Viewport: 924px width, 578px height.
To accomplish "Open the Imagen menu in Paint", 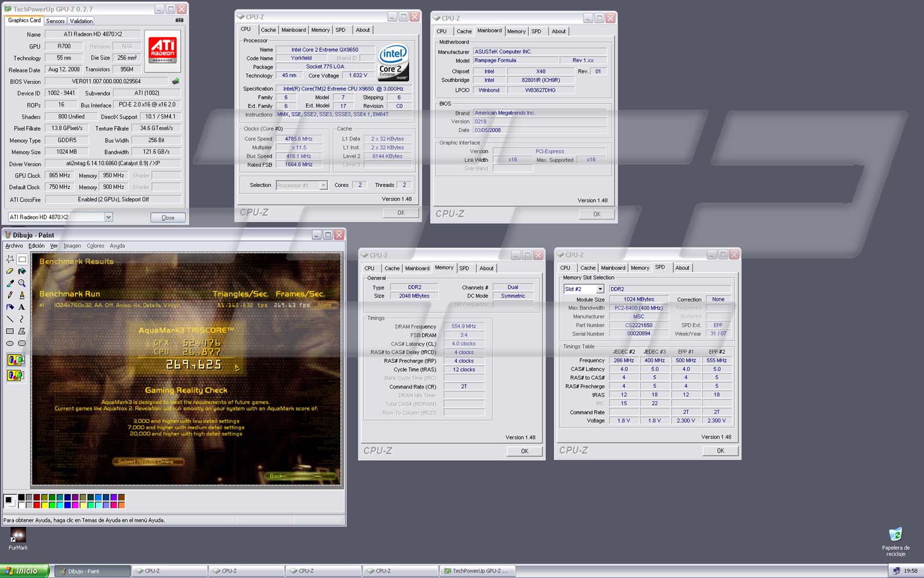I will [x=72, y=246].
